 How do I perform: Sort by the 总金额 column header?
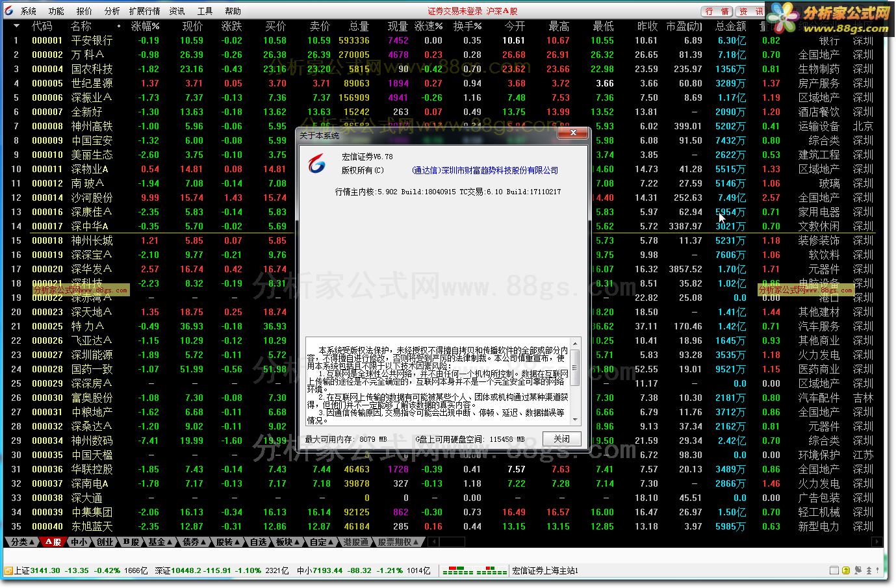tap(730, 26)
